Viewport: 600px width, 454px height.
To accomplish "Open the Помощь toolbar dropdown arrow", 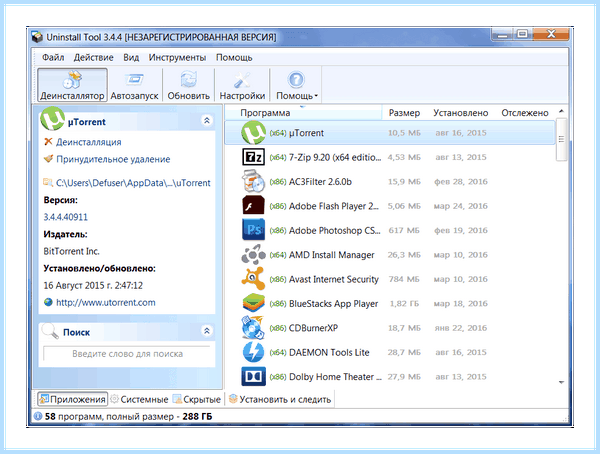I will [x=316, y=96].
